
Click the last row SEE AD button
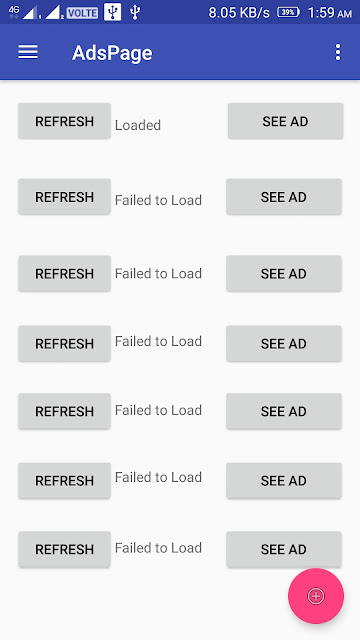[284, 549]
